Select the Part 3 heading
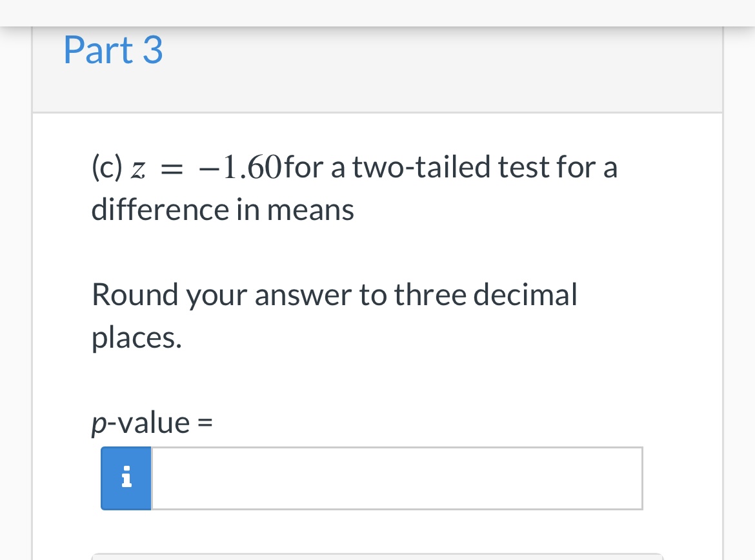The height and width of the screenshot is (560, 755). [x=113, y=50]
